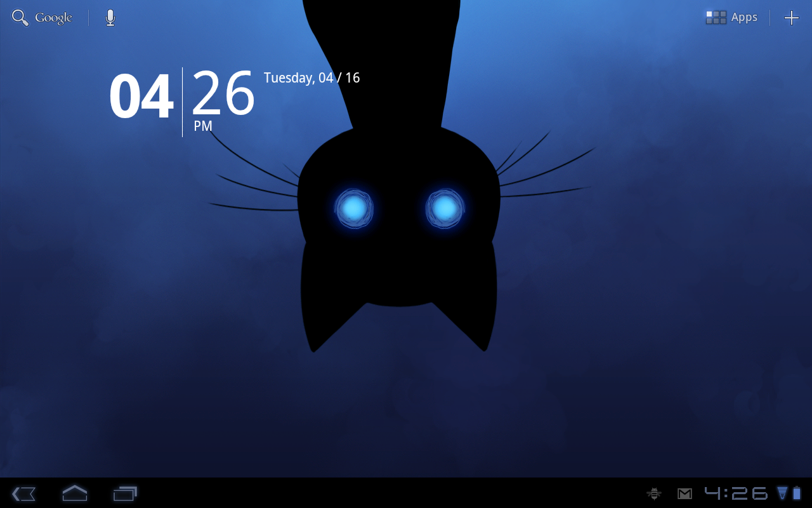
Task: Click the Apps label
Action: (744, 18)
